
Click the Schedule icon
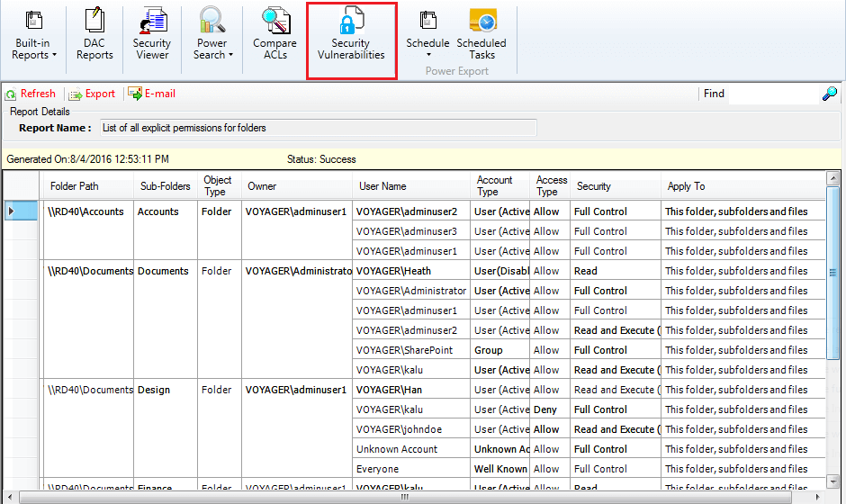point(427,20)
